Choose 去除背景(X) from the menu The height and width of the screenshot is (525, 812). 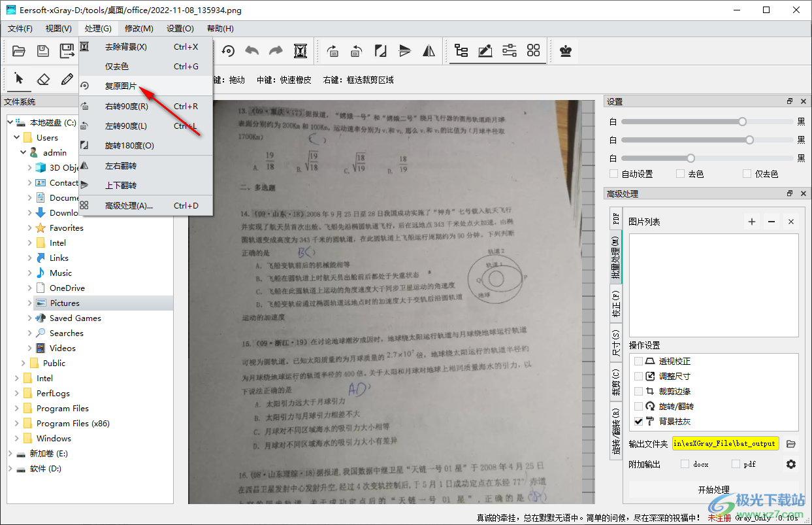pyautogui.click(x=146, y=46)
